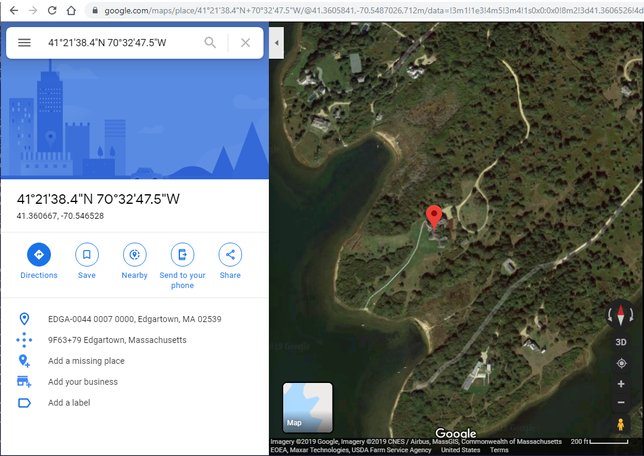Show your current location
The image size is (644, 456).
(x=621, y=363)
